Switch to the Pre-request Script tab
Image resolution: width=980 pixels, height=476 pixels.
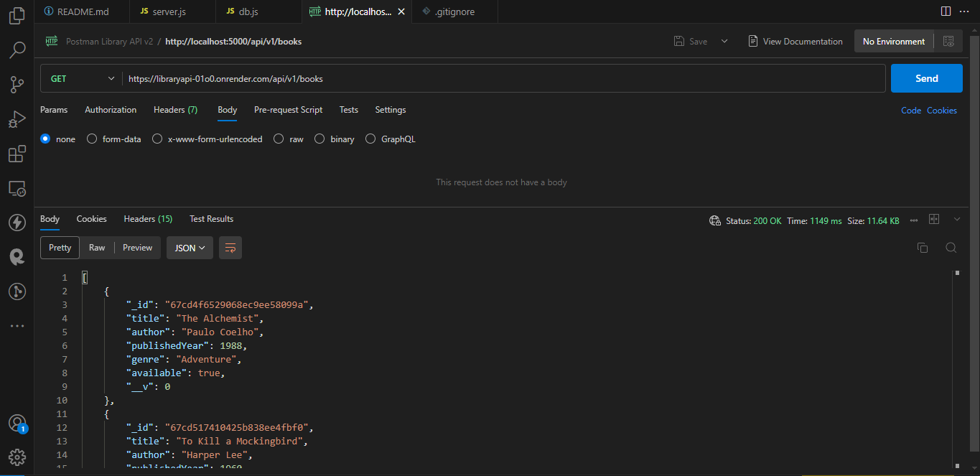288,110
